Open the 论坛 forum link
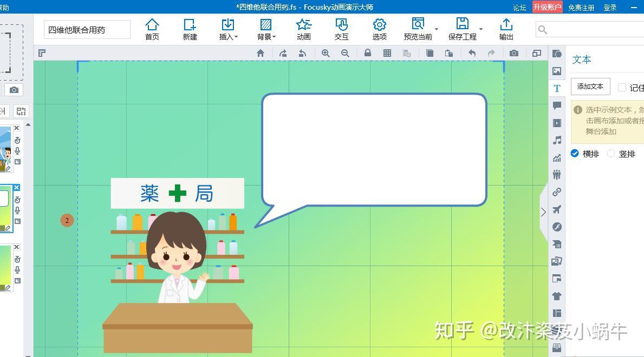Viewport: 644px width, 357px height. (x=519, y=8)
